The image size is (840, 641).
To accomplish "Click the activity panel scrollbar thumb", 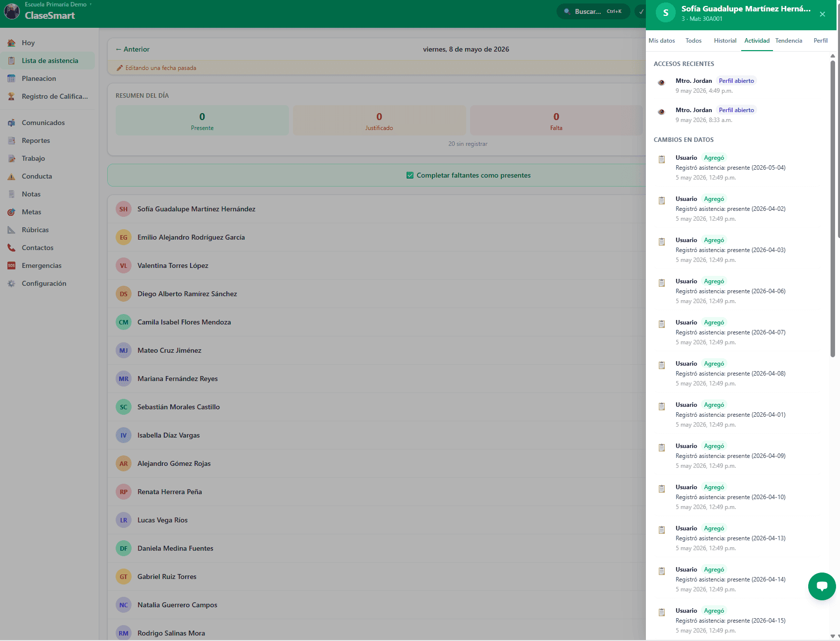I will point(833,208).
